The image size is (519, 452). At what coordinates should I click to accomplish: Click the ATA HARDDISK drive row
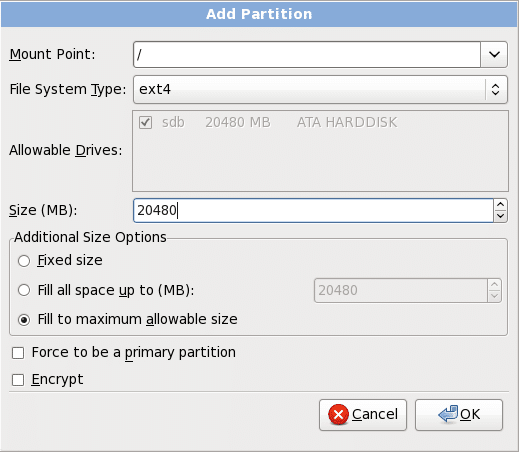pyautogui.click(x=320, y=122)
